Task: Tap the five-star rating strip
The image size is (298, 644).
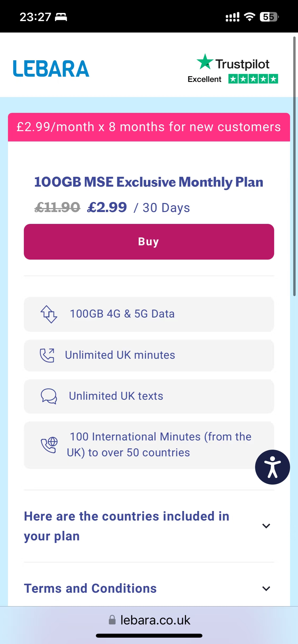Action: point(252,79)
